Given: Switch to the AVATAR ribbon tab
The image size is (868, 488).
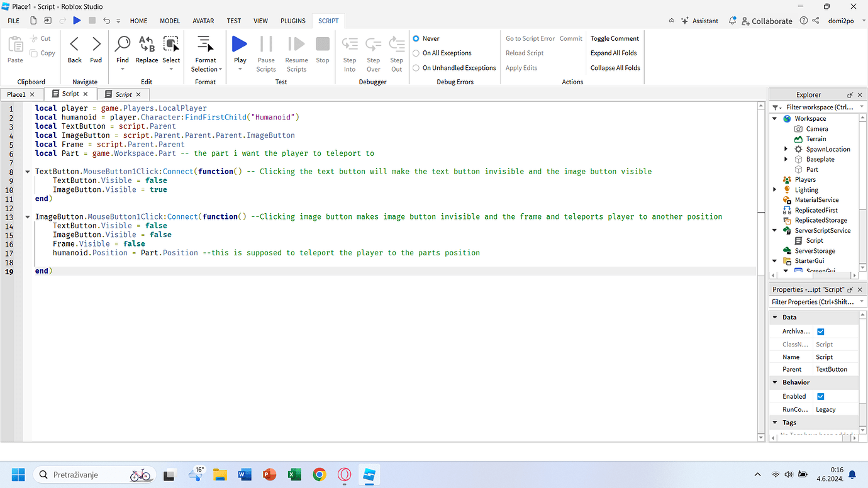Looking at the screenshot, I should tap(203, 21).
